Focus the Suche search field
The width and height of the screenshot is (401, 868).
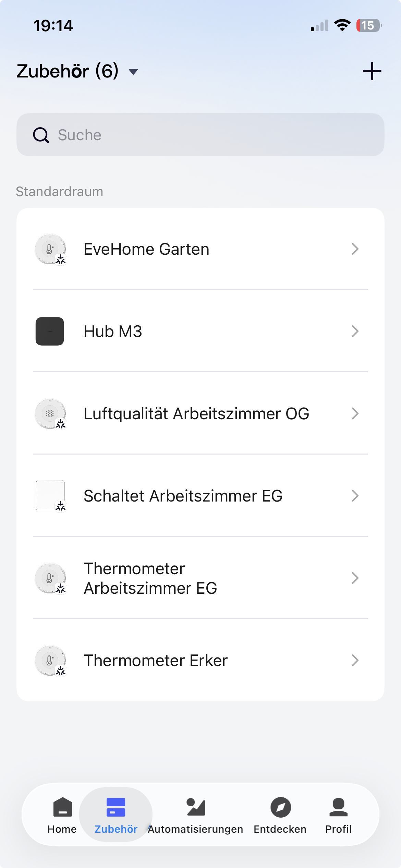pyautogui.click(x=206, y=135)
